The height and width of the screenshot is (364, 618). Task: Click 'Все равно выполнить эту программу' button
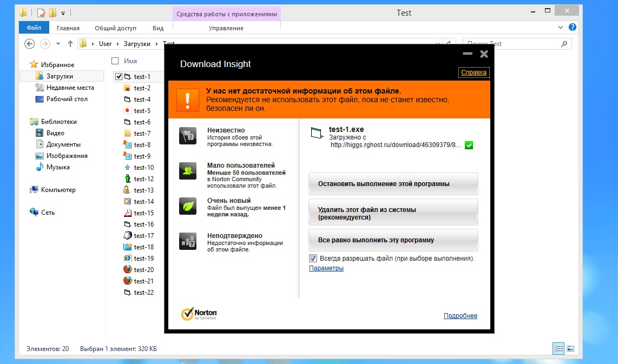pyautogui.click(x=393, y=240)
